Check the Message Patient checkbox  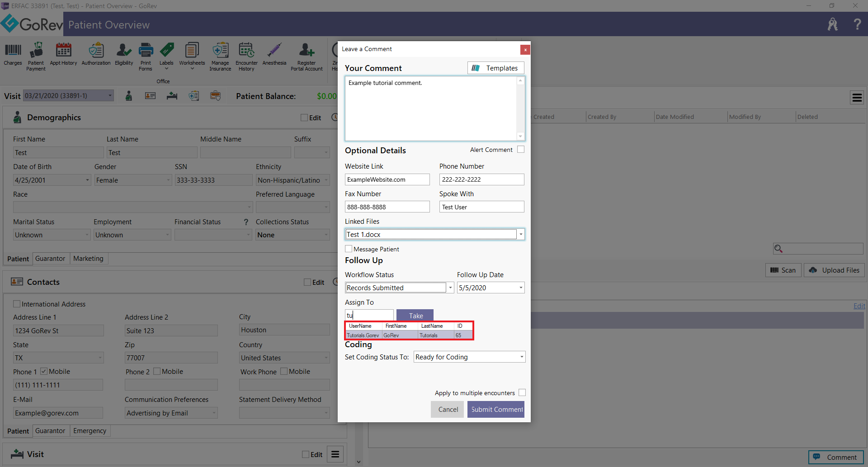(349, 249)
